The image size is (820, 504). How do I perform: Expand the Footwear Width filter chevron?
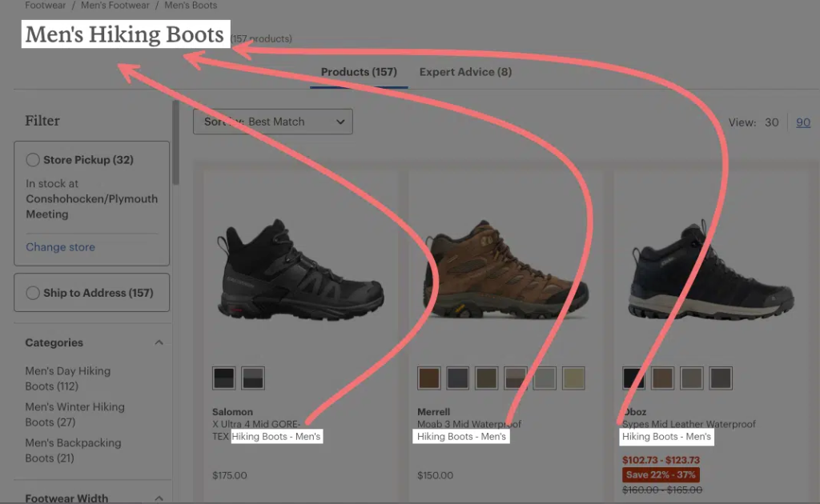159,498
